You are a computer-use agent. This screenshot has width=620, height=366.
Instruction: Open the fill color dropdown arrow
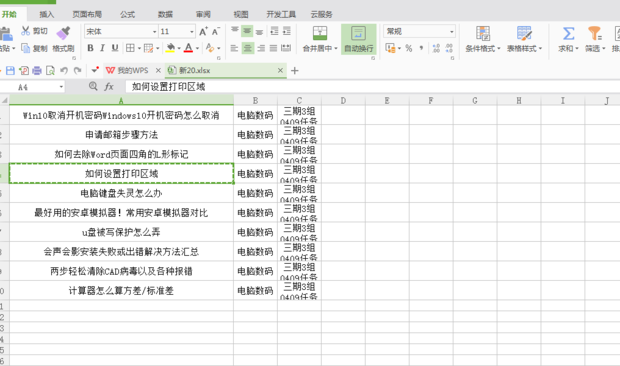[x=179, y=49]
